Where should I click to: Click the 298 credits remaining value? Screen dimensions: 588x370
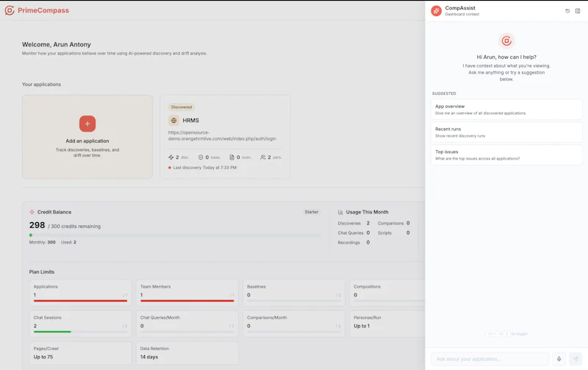click(37, 225)
